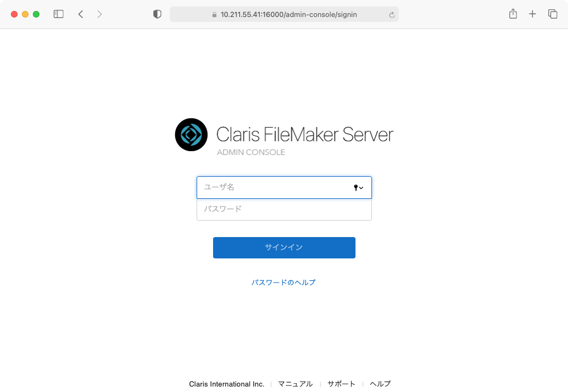
Task: Click the Claris International Inc. text
Action: tap(226, 384)
